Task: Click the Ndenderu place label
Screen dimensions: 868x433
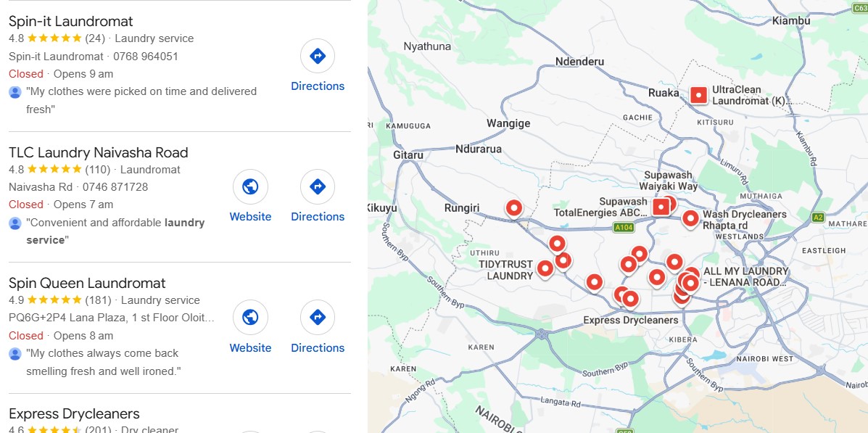Action: 579,62
